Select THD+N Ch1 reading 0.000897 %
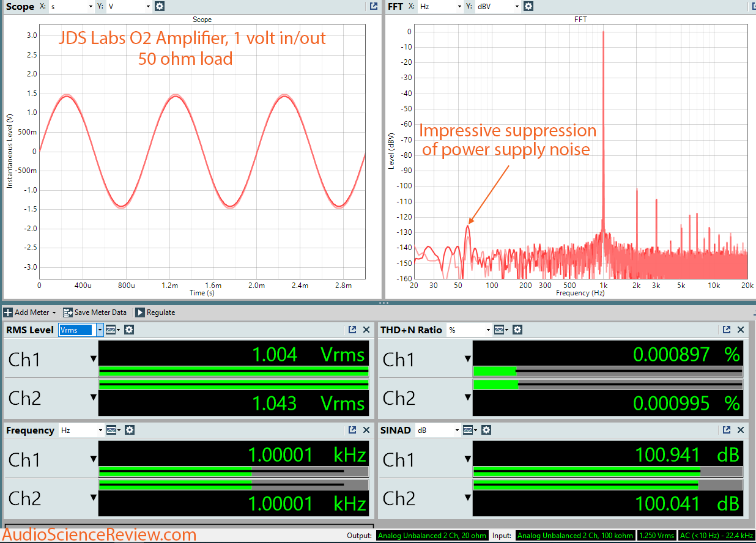The height and width of the screenshot is (543, 756). [x=686, y=354]
